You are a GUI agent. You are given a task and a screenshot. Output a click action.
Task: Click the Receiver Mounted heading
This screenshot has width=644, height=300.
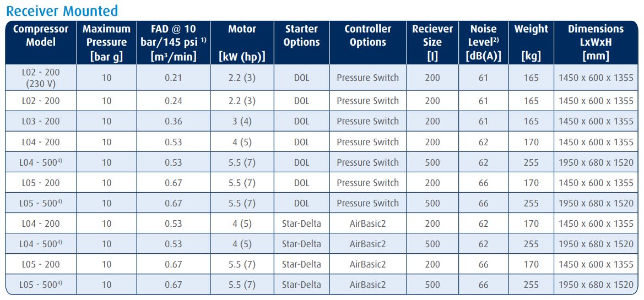click(62, 11)
